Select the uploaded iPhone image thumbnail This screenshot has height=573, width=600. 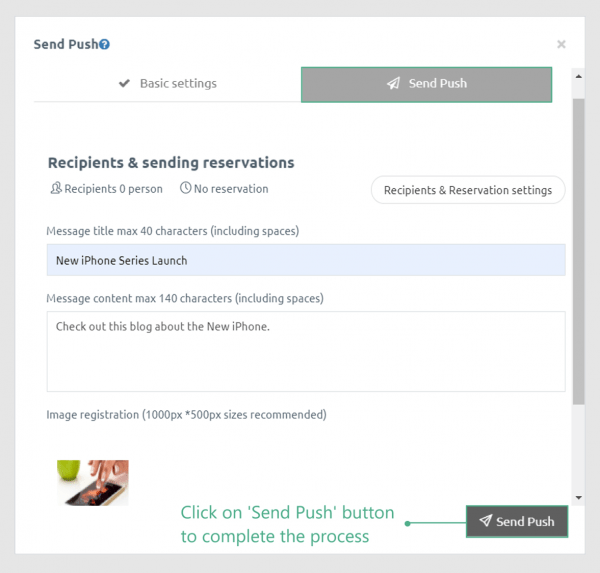pos(93,483)
